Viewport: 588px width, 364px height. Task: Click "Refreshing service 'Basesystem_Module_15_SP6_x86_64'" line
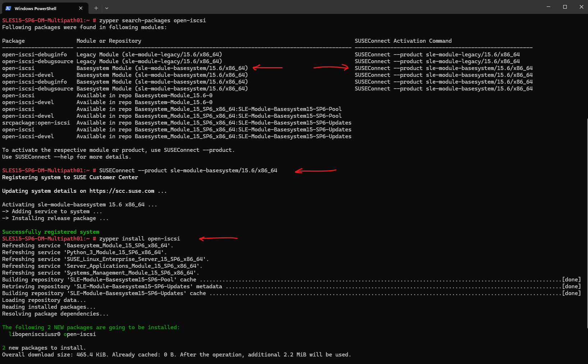click(x=88, y=246)
